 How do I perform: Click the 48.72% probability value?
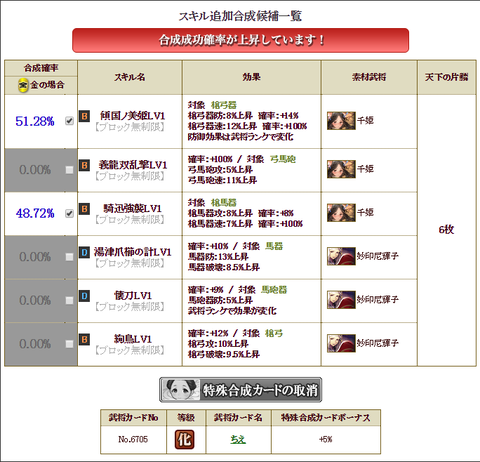pyautogui.click(x=35, y=213)
